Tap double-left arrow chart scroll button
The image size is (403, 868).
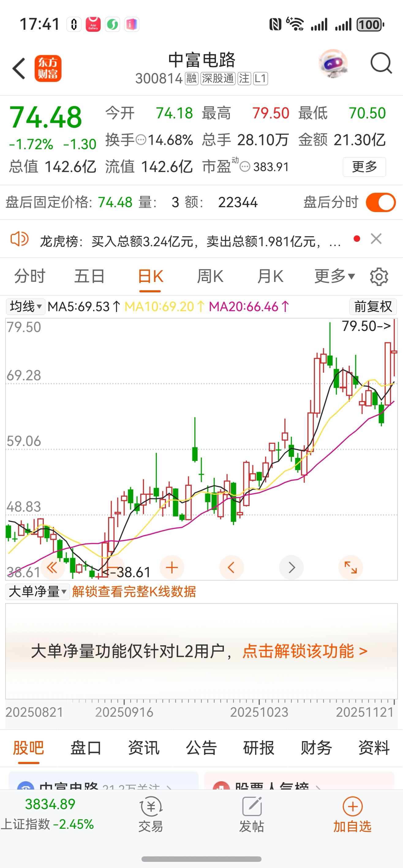click(52, 568)
